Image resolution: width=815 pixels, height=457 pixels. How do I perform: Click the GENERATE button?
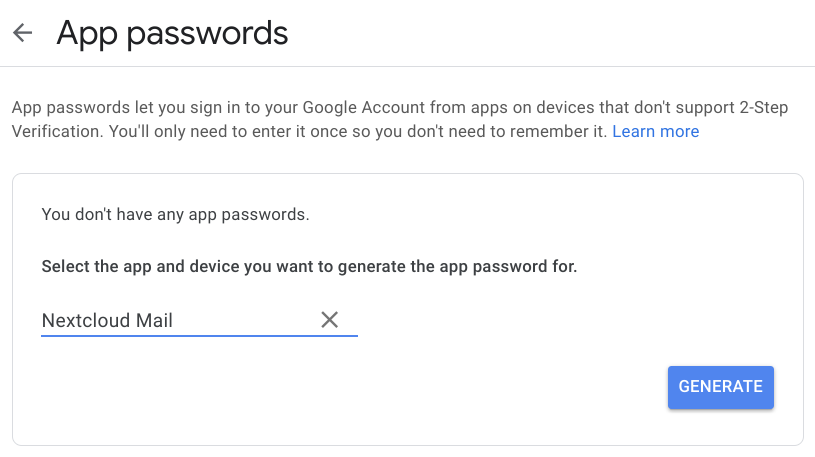point(720,387)
